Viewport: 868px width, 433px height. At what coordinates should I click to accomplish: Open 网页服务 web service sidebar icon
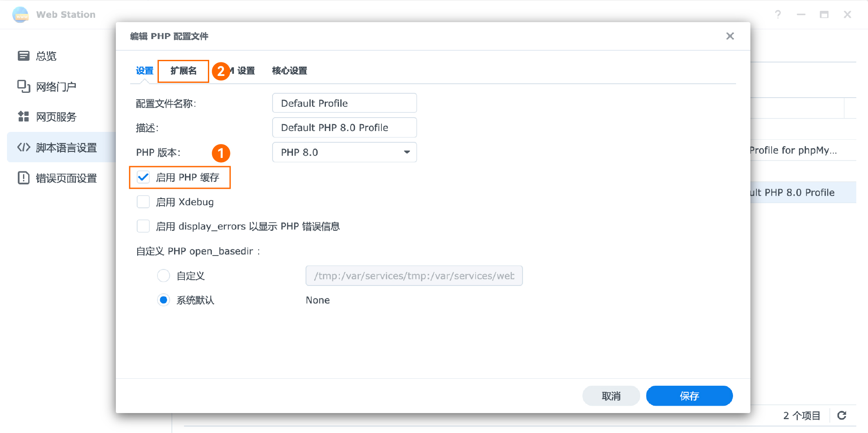23,117
